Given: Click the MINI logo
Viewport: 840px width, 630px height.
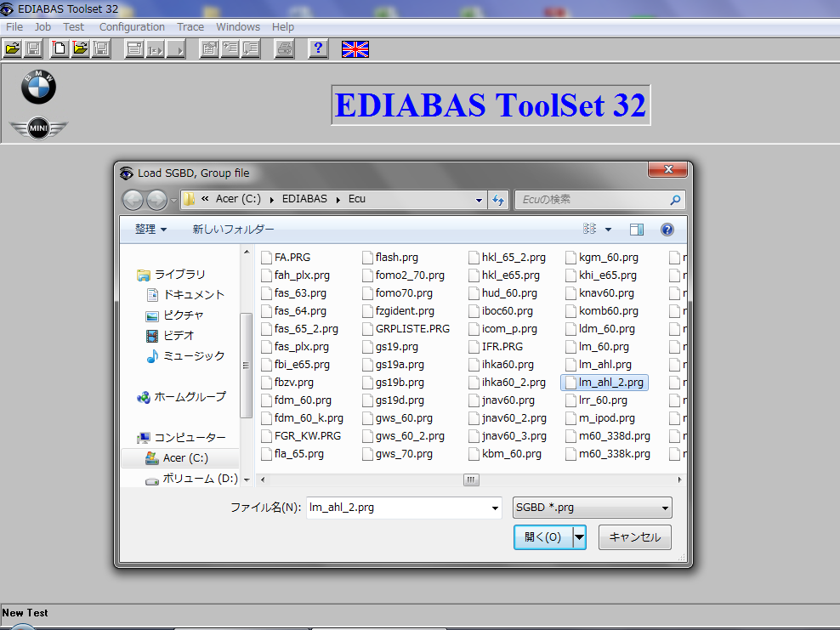Looking at the screenshot, I should coord(38,128).
